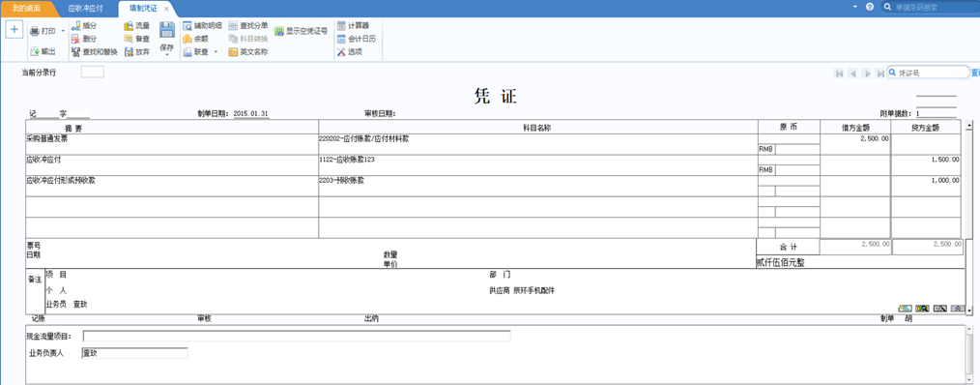The image size is (980, 385).
Task: Click the magnifier icon at voucher bottom-right
Action: [x=922, y=308]
